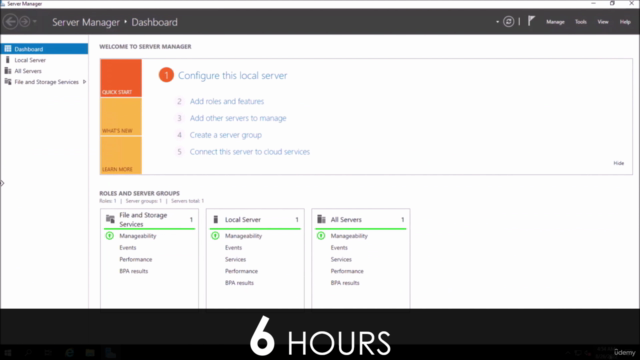Open BPA results in All Servers tile
The height and width of the screenshot is (360, 640).
(345, 283)
